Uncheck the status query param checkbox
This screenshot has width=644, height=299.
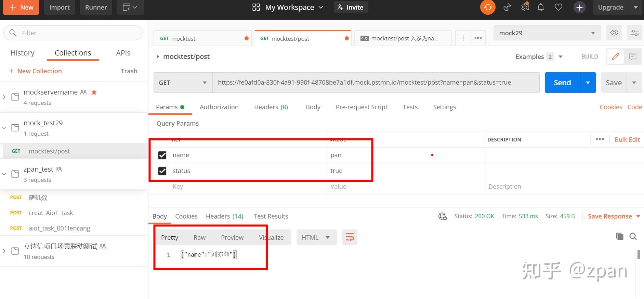(x=162, y=171)
